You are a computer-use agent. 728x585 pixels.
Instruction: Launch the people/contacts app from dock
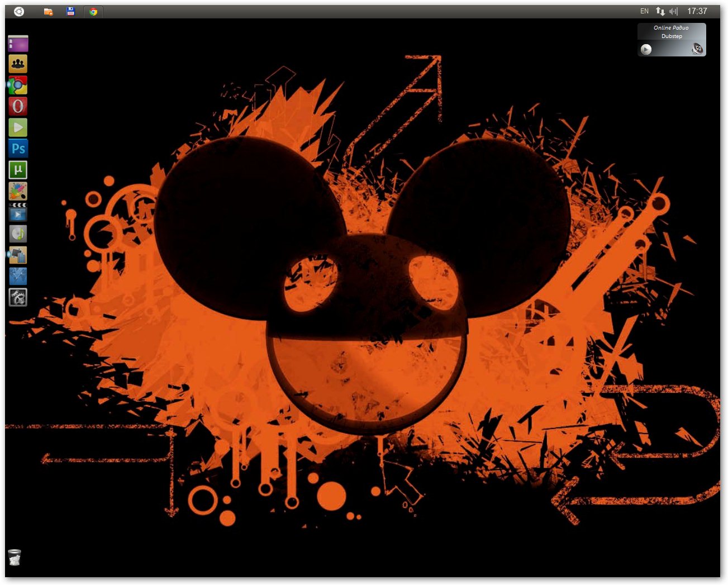pyautogui.click(x=18, y=64)
